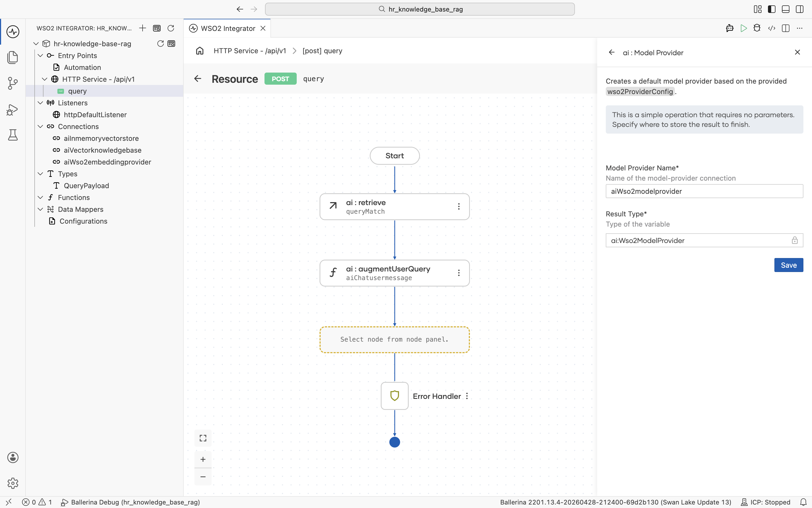Screen dimensions: 812x508
Task: Collapse the Data Mappers section chevron
Action: point(40,209)
